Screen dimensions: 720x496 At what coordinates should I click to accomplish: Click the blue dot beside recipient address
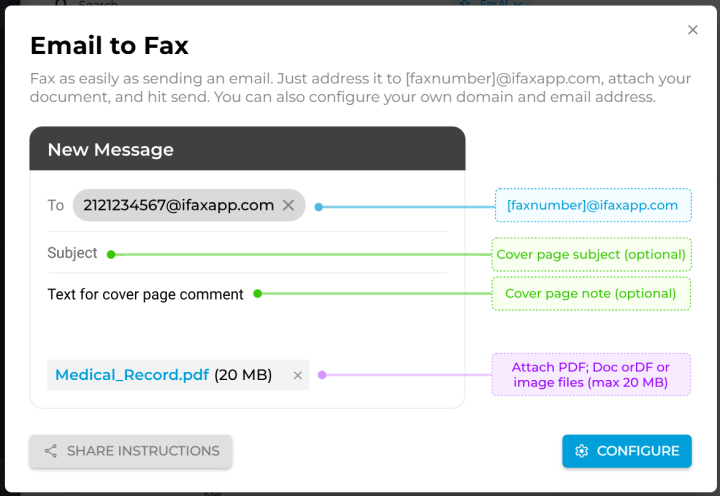318,207
